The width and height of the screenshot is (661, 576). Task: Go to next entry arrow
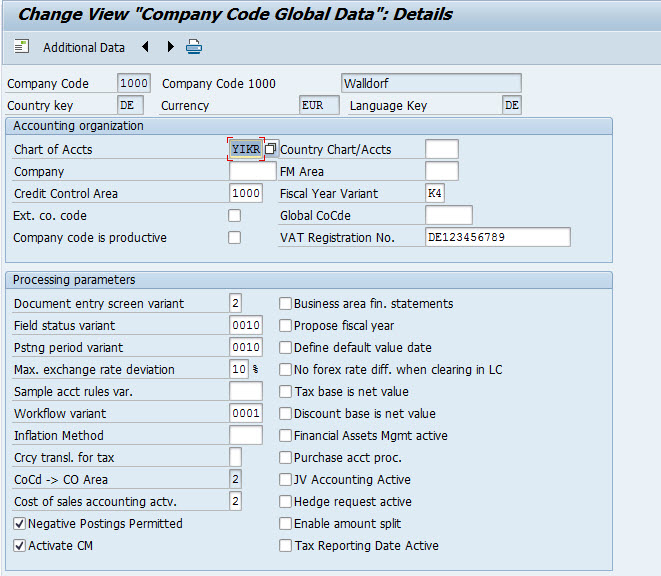(170, 46)
